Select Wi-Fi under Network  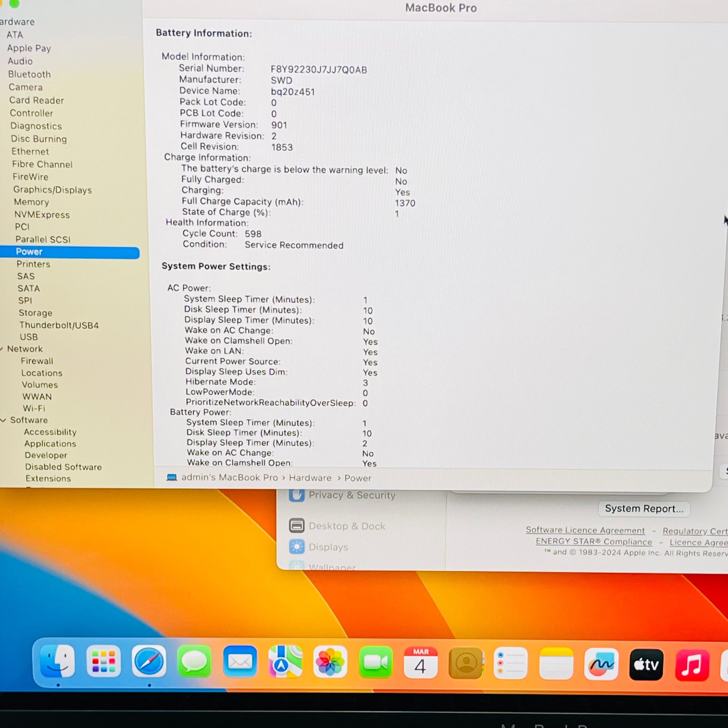pos(34,408)
